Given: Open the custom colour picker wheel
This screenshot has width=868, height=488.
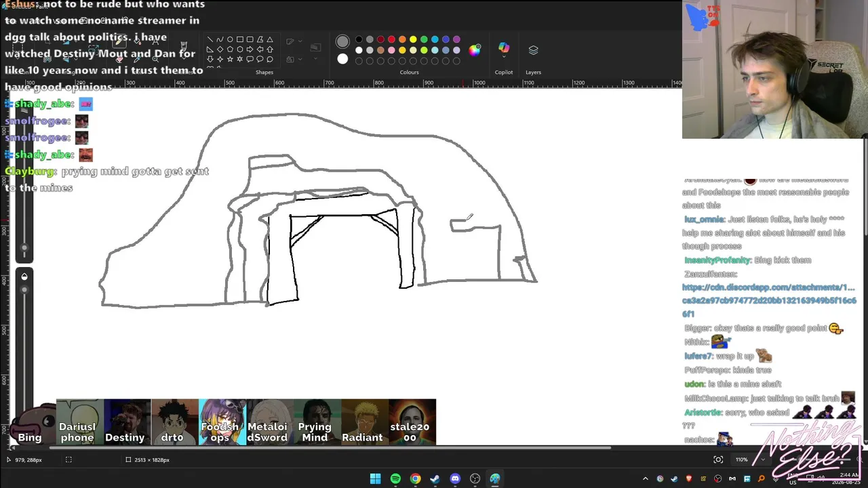Looking at the screenshot, I should [x=475, y=49].
